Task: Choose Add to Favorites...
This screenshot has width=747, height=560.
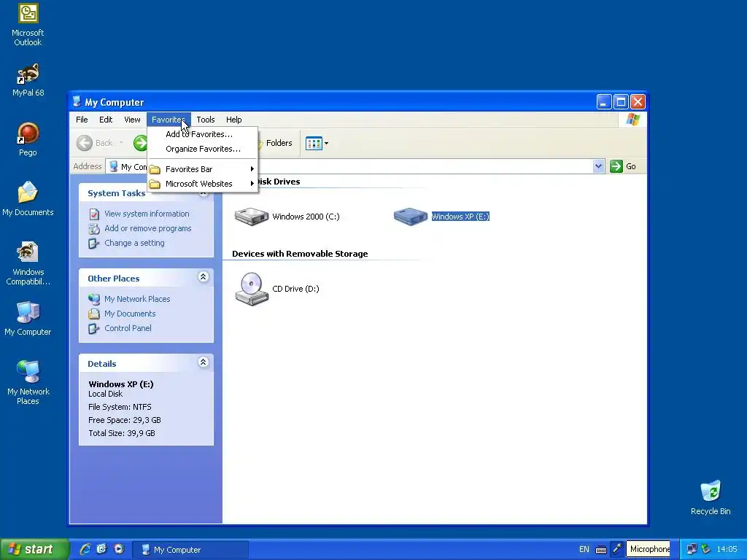Action: coord(203,134)
